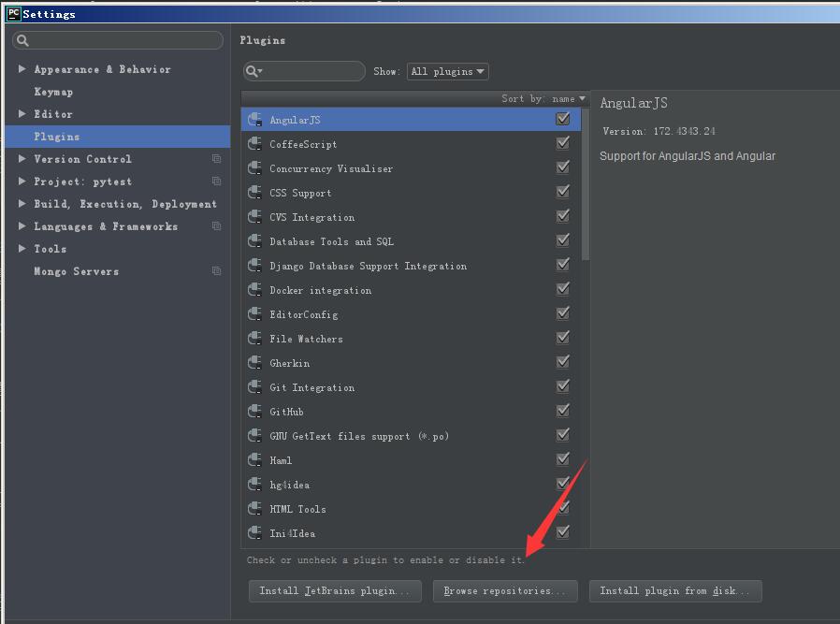Click the Database Tools and SQL plugin icon
840x624 pixels.
pos(254,241)
